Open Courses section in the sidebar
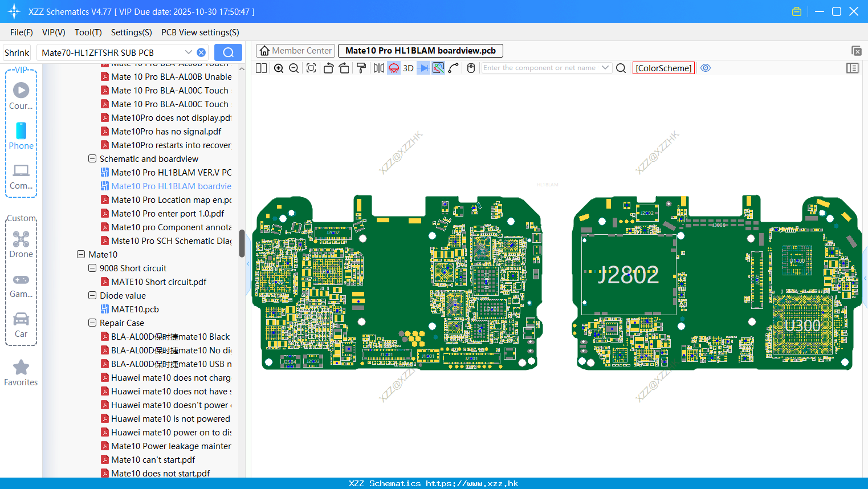The width and height of the screenshot is (868, 489). coord(21,96)
